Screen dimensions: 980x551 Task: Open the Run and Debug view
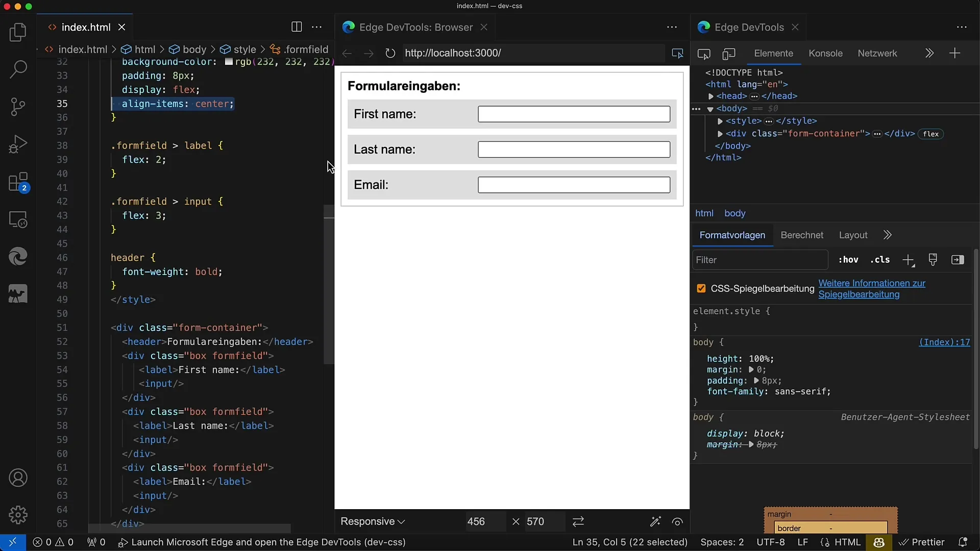pos(18,144)
